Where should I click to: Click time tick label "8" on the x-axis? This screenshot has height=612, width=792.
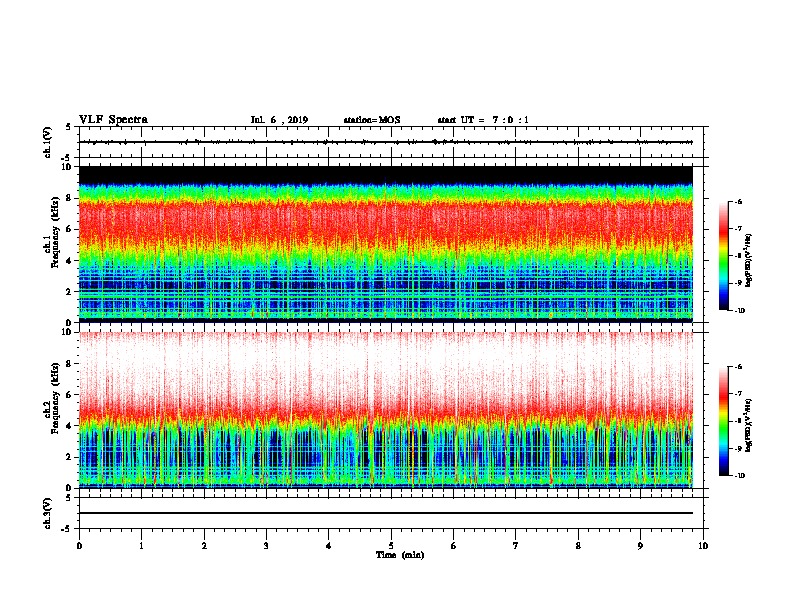(x=578, y=546)
